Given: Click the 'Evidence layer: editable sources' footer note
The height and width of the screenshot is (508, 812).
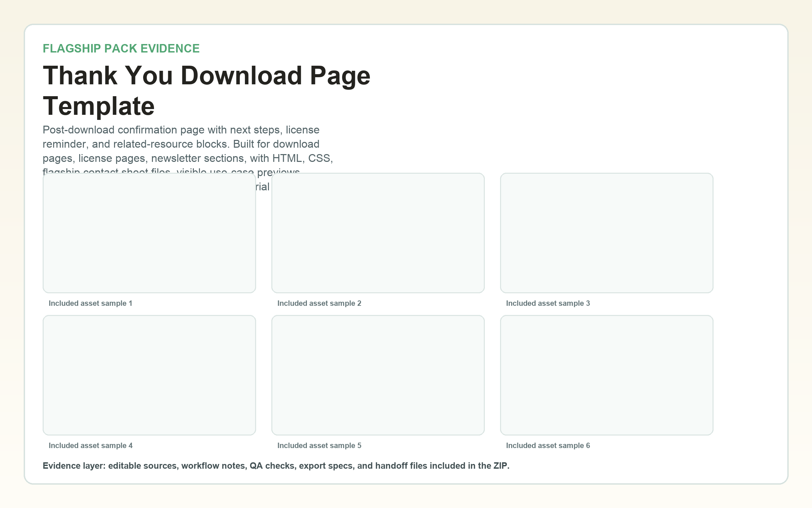Looking at the screenshot, I should pos(276,466).
